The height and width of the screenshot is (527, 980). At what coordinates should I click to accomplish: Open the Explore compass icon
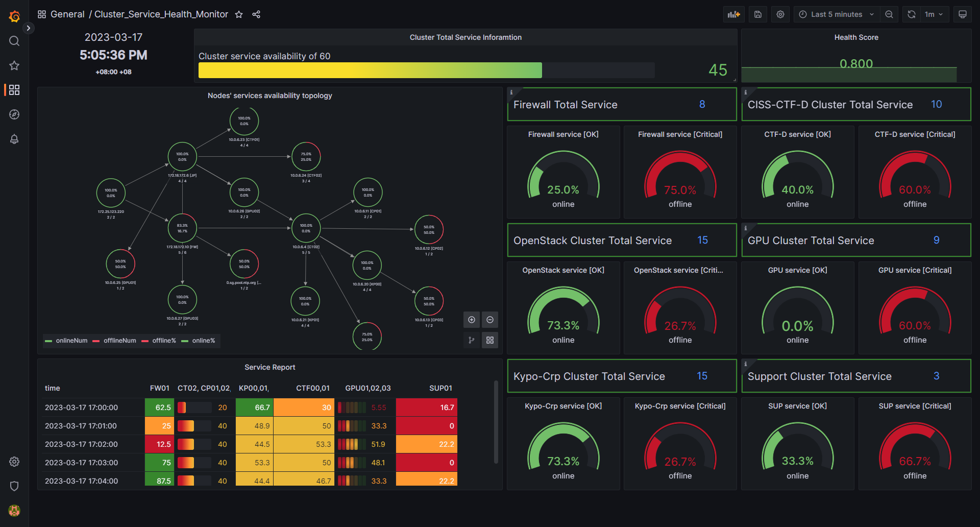click(x=14, y=114)
